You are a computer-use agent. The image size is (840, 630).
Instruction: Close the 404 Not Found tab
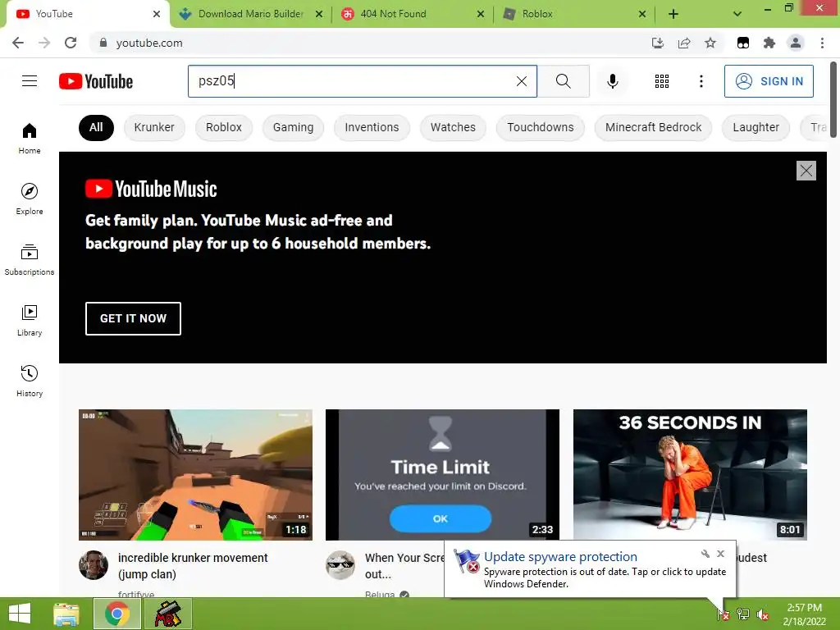point(481,14)
